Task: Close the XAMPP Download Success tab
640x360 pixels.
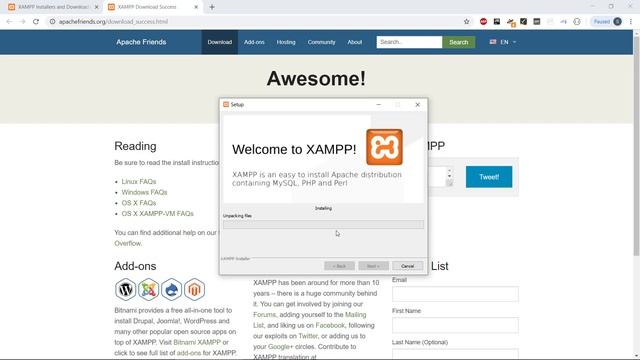Action: tap(196, 7)
